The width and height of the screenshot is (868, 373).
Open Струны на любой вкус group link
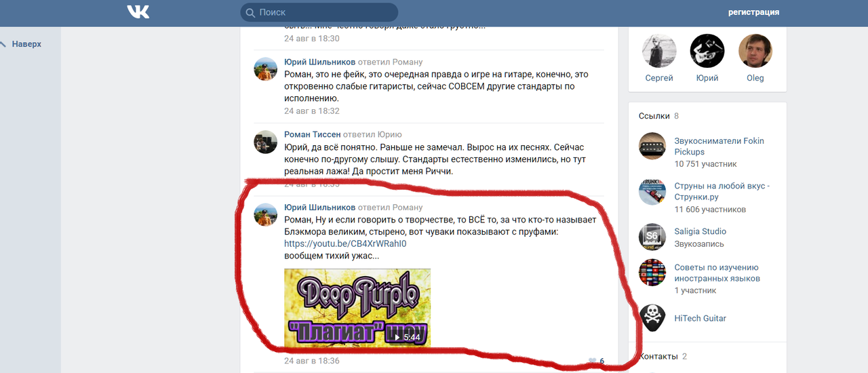click(722, 191)
